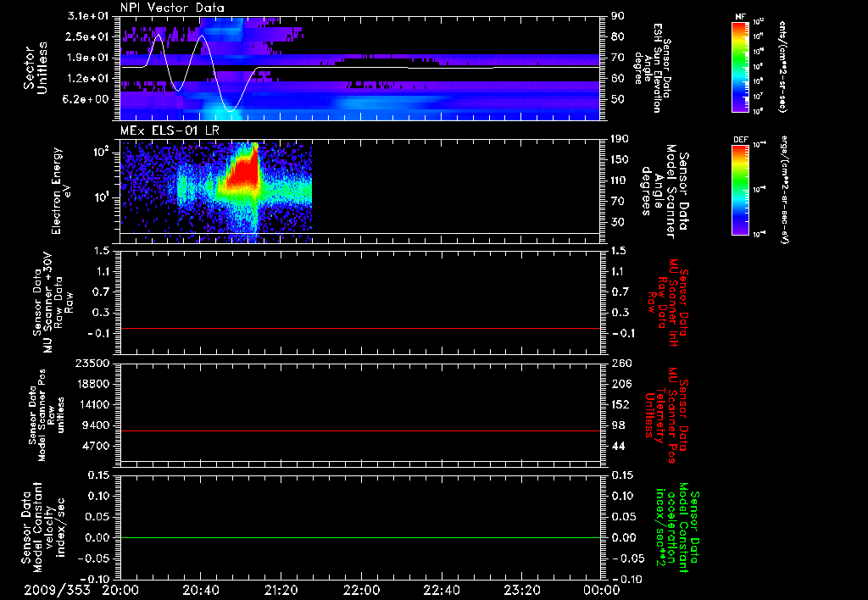Select the "Sector Unitless" axis title
The width and height of the screenshot is (868, 600).
[x=36, y=68]
